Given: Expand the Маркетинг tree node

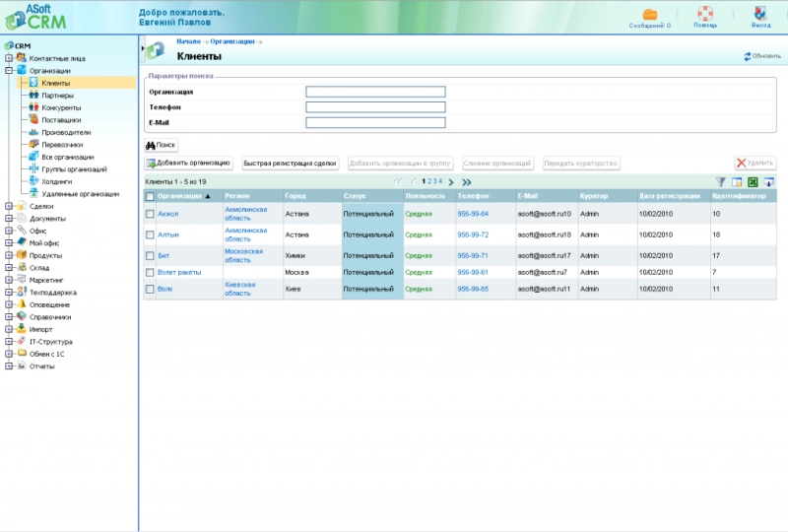Looking at the screenshot, I should (9, 280).
